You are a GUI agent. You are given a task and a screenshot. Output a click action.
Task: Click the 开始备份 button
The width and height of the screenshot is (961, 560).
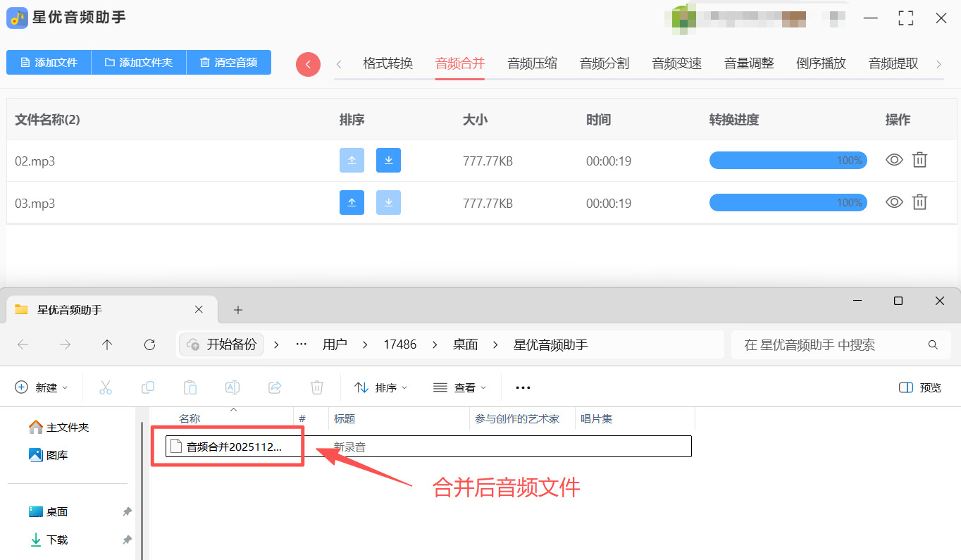click(222, 344)
